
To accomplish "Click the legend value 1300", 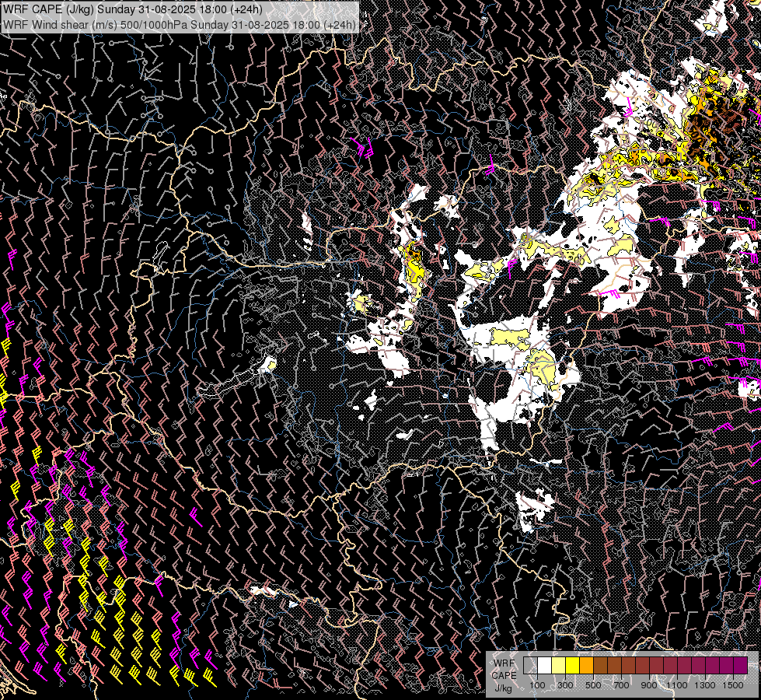I will click(x=705, y=685).
